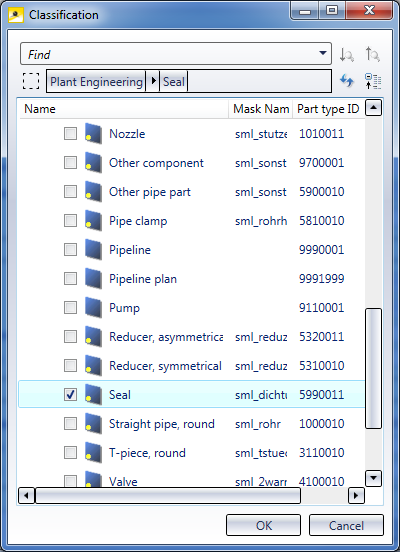Click Part type ID 5990011
This screenshot has width=400, height=552.
[321, 395]
